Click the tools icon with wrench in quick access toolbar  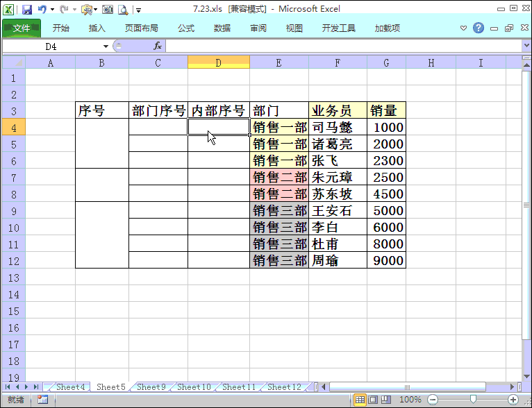tap(87, 10)
